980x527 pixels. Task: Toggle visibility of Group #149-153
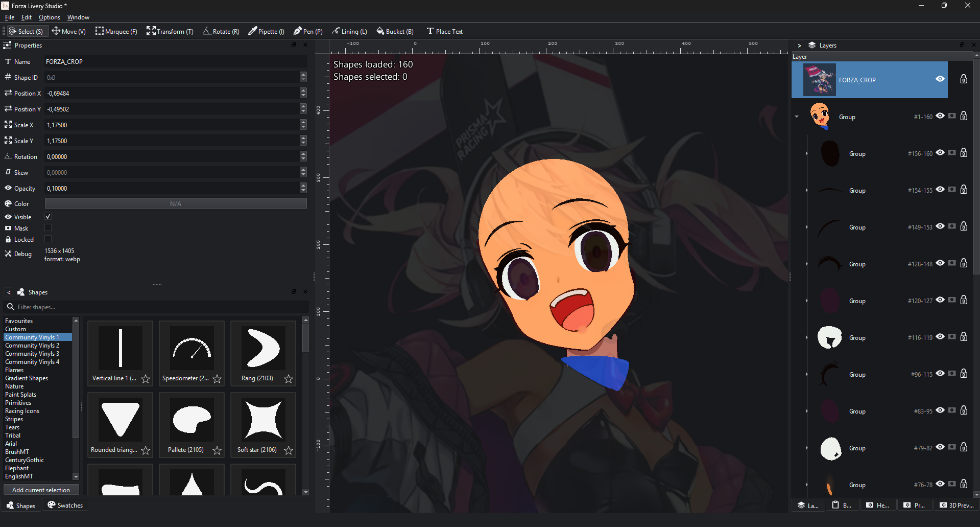tap(940, 226)
